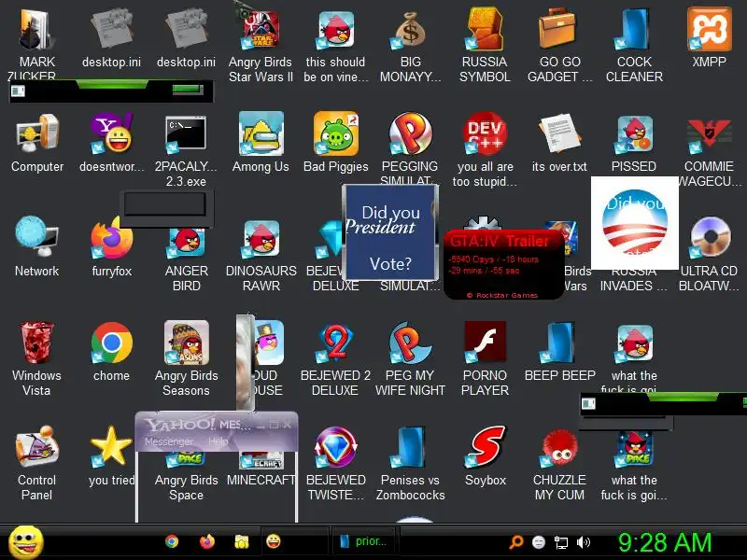The width and height of the screenshot is (747, 560).
Task: Open the RUSSIA SYMBOL desktop icon
Action: 485,30
